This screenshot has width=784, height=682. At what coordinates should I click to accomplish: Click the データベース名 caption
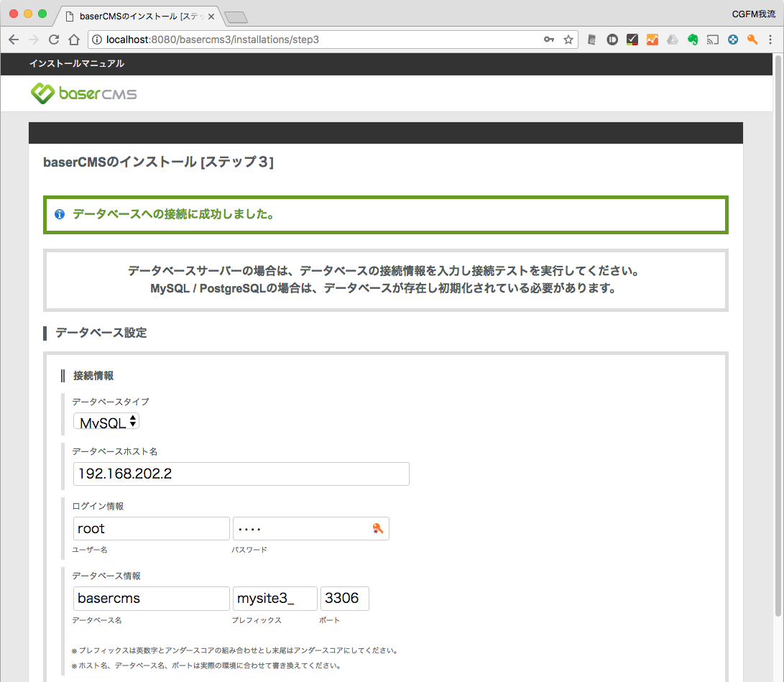[97, 620]
